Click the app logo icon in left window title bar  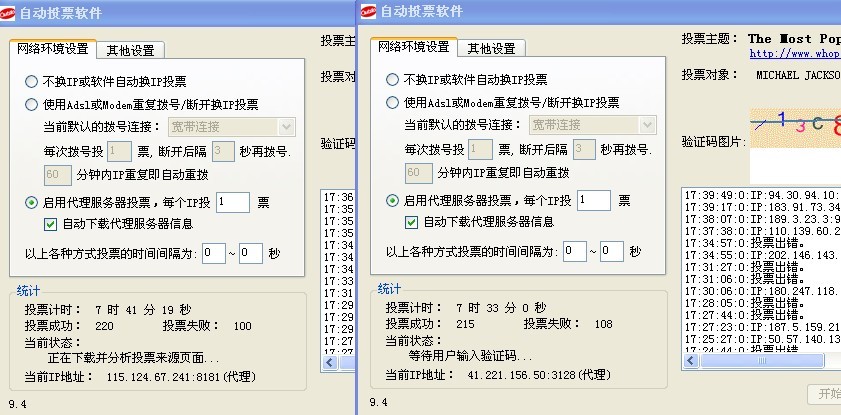[8, 12]
